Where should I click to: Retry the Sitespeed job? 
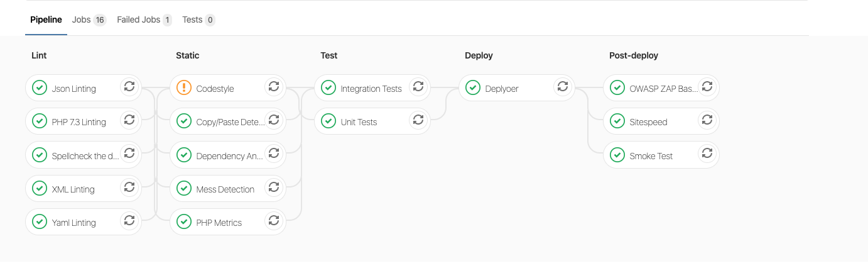tap(707, 121)
